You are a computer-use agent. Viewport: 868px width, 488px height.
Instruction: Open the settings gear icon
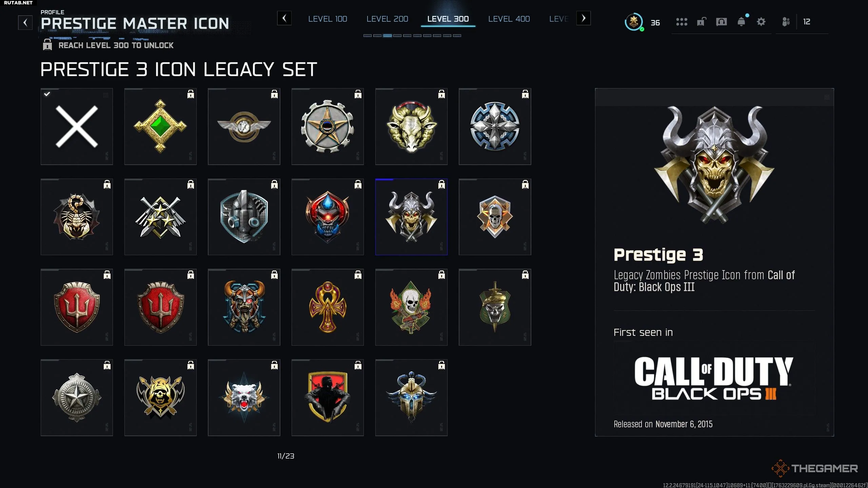click(761, 22)
